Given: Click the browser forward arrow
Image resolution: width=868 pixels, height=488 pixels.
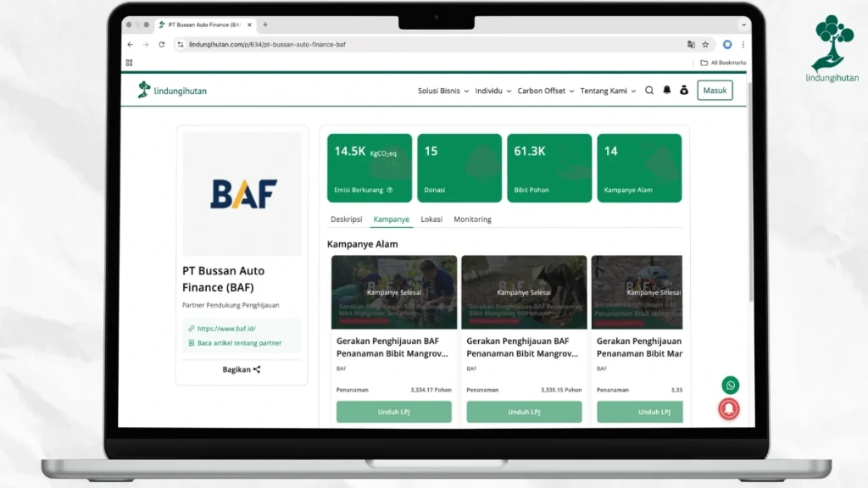Looking at the screenshot, I should (146, 44).
